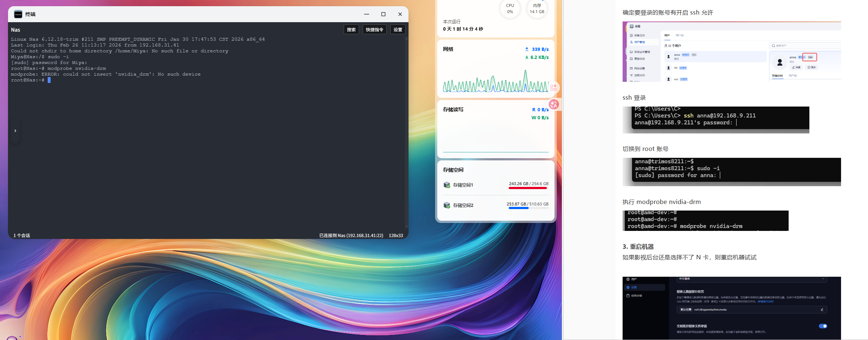Image resolution: width=868 pixels, height=340 pixels.
Task: Open the ssh login PowerShell screenshot
Action: pyautogui.click(x=716, y=120)
